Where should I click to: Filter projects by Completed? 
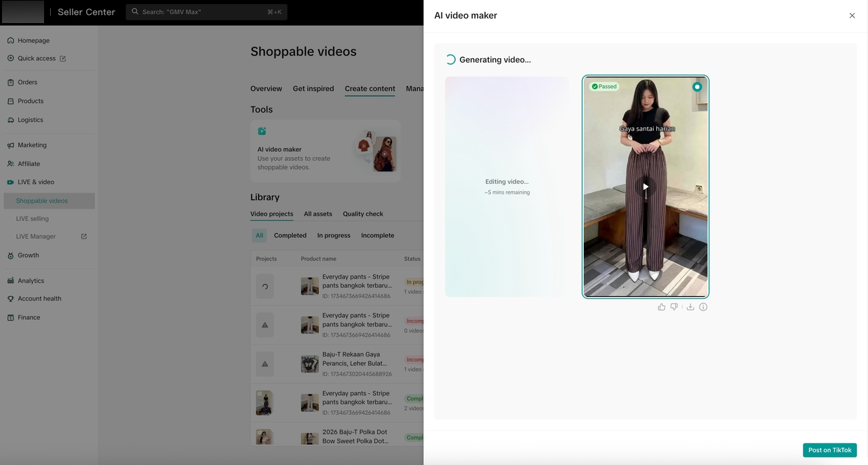click(290, 235)
